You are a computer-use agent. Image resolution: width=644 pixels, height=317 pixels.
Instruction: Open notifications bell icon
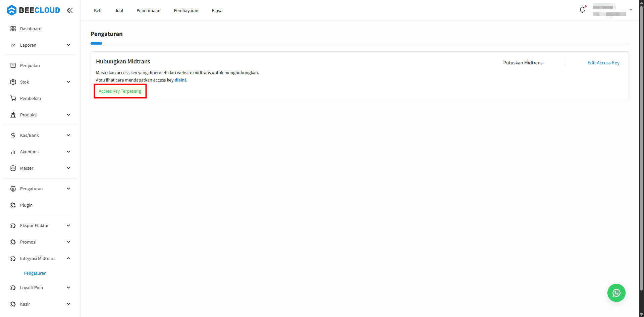coord(582,10)
